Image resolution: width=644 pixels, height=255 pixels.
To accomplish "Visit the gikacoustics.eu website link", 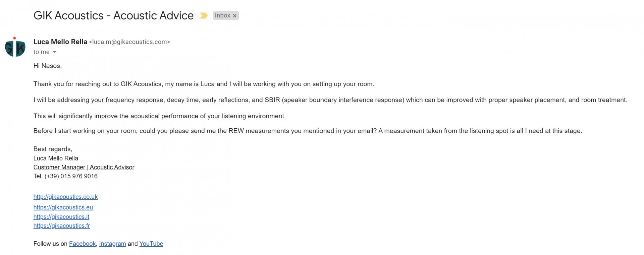I will coord(63,207).
